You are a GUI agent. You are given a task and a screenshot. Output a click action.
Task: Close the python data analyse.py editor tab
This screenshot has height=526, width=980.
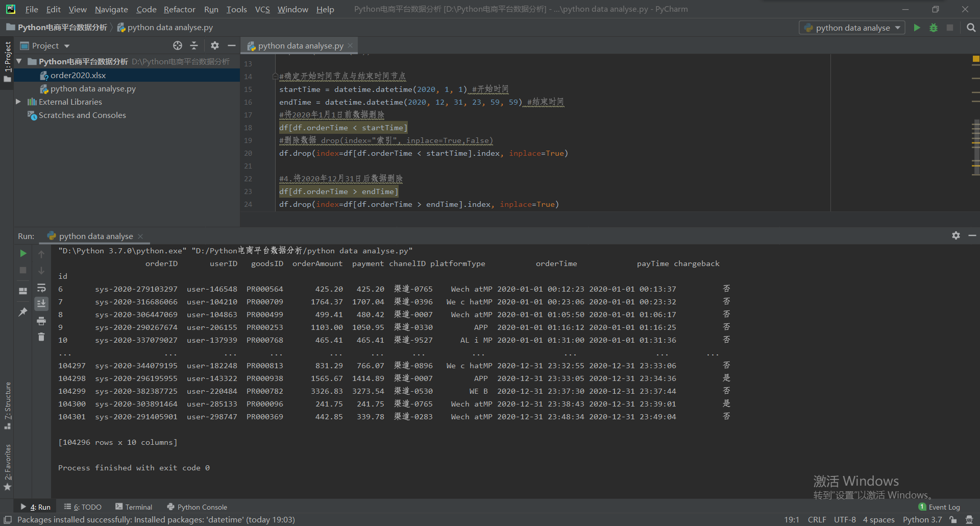pos(350,45)
